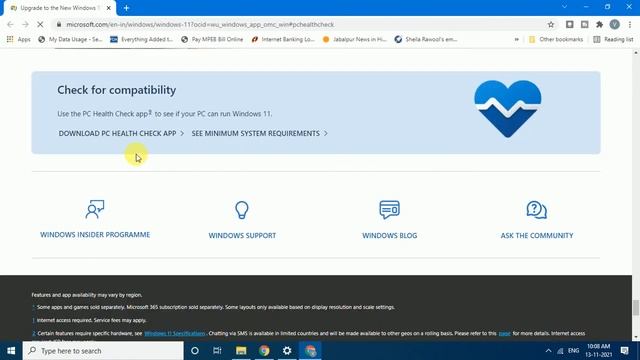Open Windows Support link
The image size is (640, 360).
(x=242, y=236)
